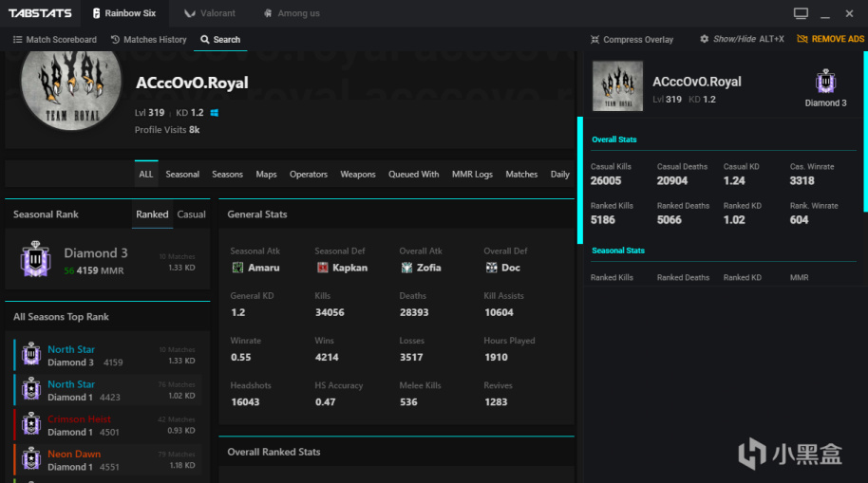Click the Show/Hide gear icon
Screen dimensions: 868x483
pos(704,39)
